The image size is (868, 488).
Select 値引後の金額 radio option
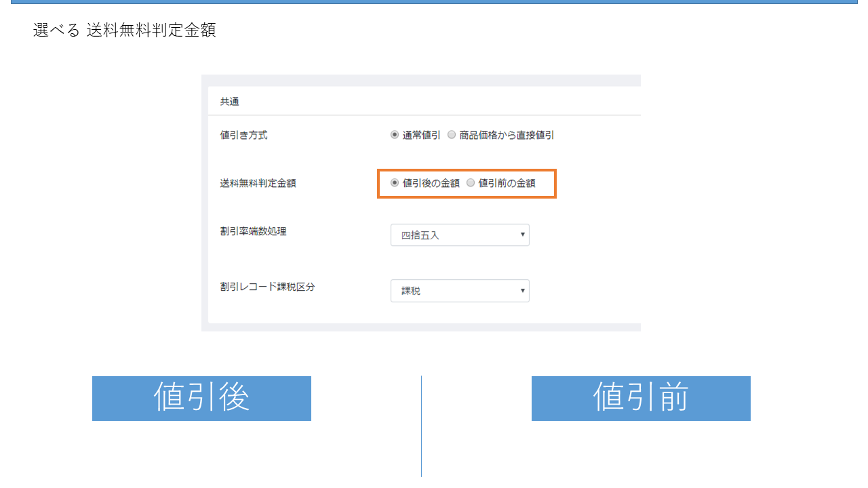[395, 183]
